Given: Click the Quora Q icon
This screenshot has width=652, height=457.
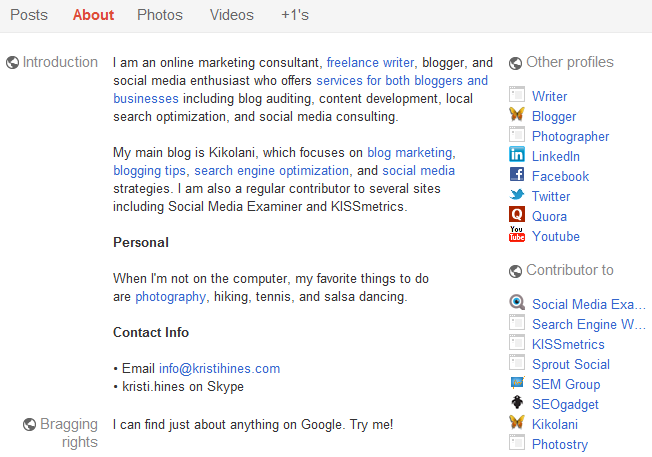Looking at the screenshot, I should coord(517,214).
